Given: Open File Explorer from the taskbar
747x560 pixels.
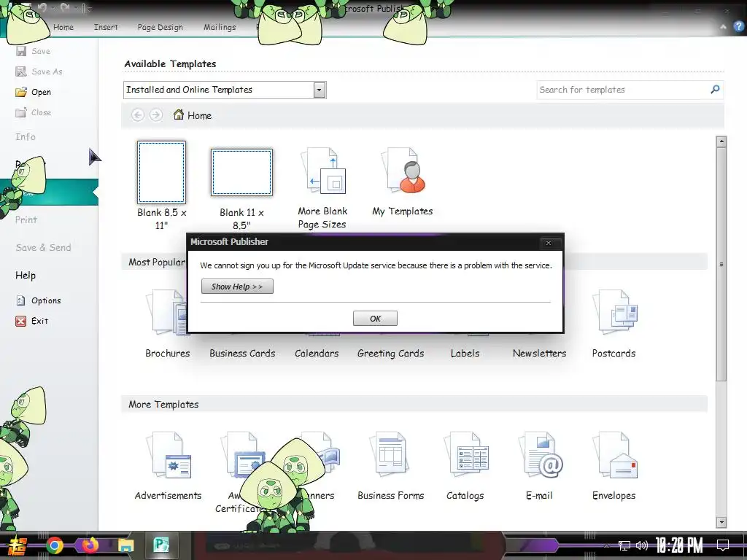Looking at the screenshot, I should click(125, 545).
